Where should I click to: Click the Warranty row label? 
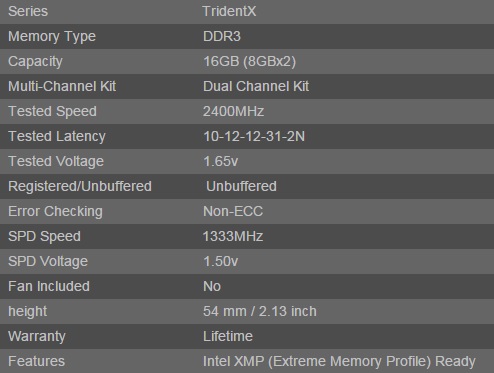[x=37, y=337]
